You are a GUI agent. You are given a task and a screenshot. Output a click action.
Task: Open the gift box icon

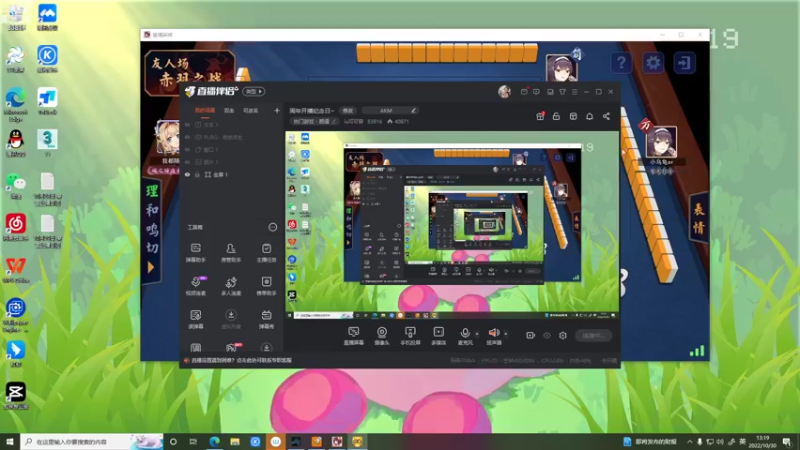click(x=540, y=116)
